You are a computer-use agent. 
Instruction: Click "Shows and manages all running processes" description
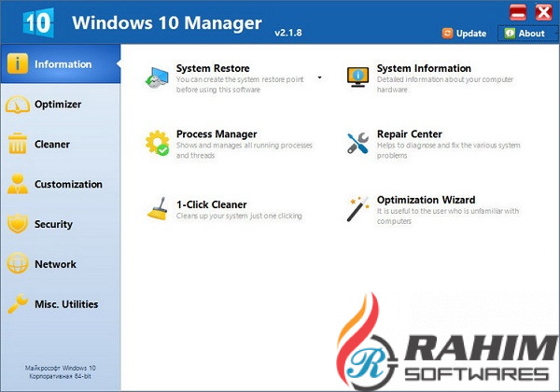245,150
